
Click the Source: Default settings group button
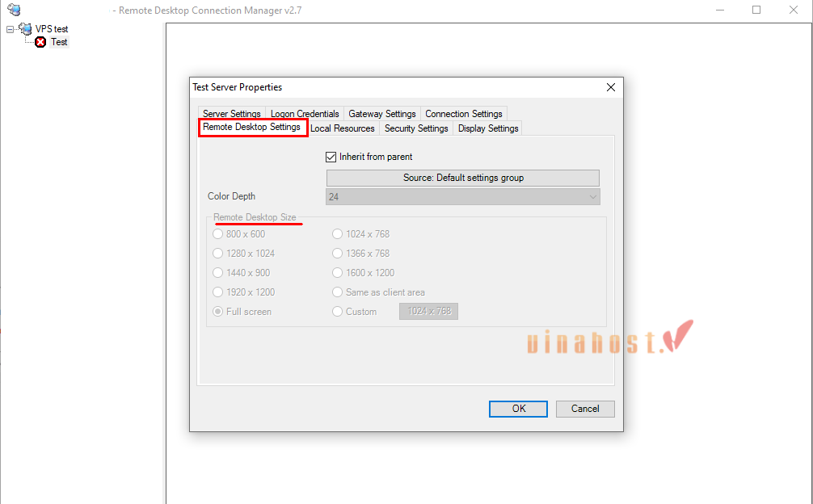pyautogui.click(x=462, y=178)
